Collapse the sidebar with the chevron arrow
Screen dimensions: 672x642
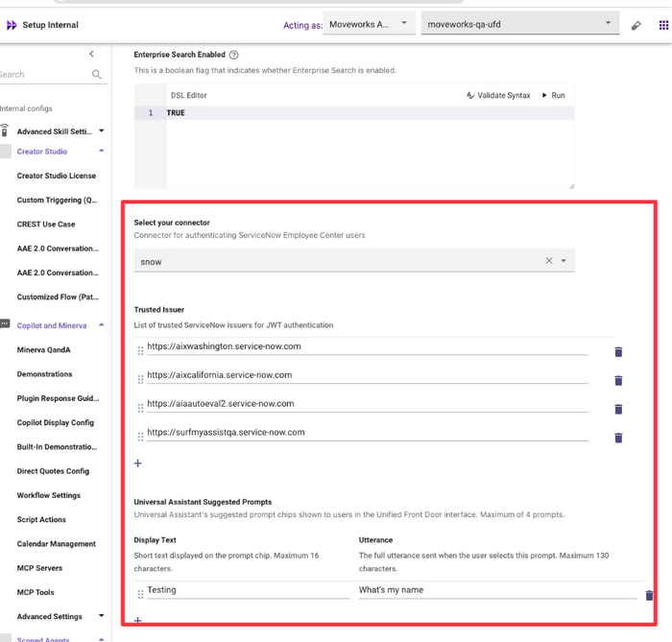click(x=91, y=54)
